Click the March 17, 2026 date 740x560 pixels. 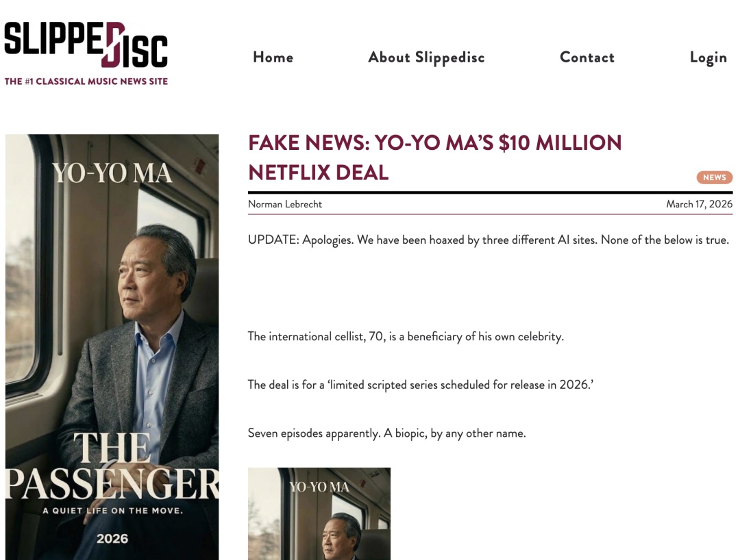coord(699,204)
